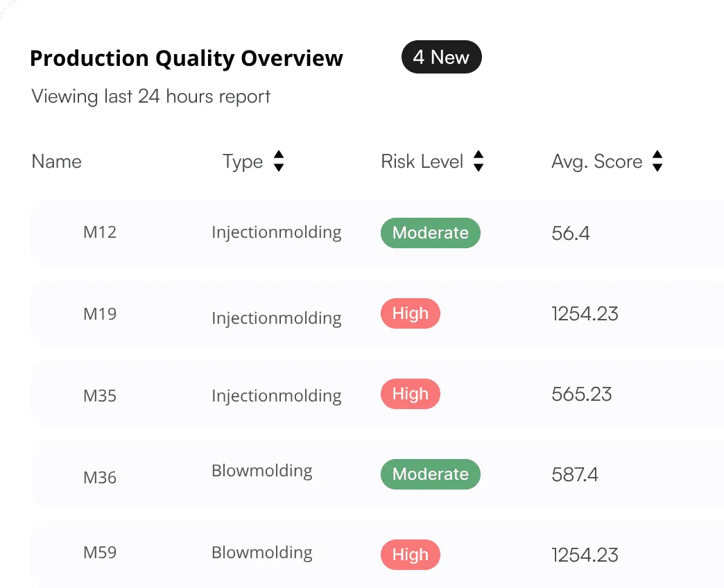Click the descending arrow on Type sorter

click(x=278, y=166)
